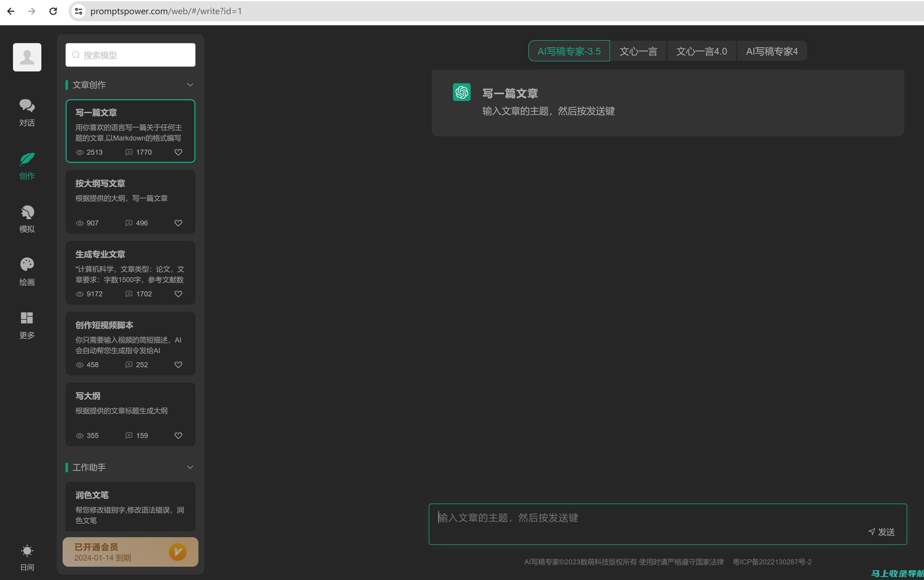This screenshot has height=580, width=924.
Task: Open the 粤ICP备2022130287号-2 link
Action: pyautogui.click(x=772, y=562)
